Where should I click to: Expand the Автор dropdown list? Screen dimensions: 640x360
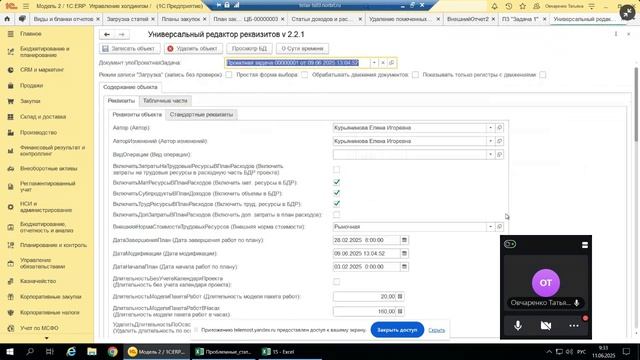pos(490,128)
